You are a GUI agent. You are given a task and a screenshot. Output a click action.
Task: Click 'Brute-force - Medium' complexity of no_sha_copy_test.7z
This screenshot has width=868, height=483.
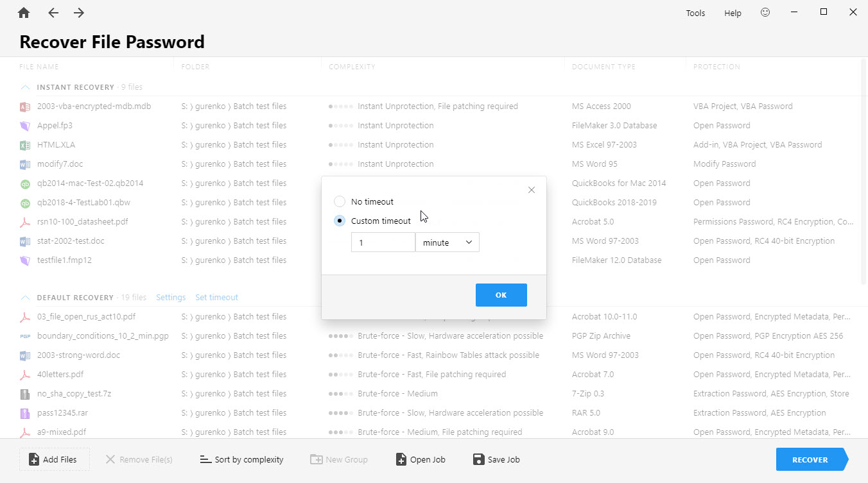click(397, 394)
